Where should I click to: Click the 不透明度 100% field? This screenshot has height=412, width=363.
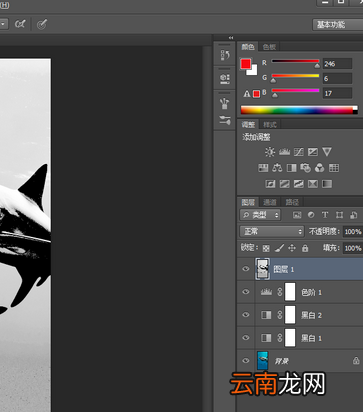[353, 231]
